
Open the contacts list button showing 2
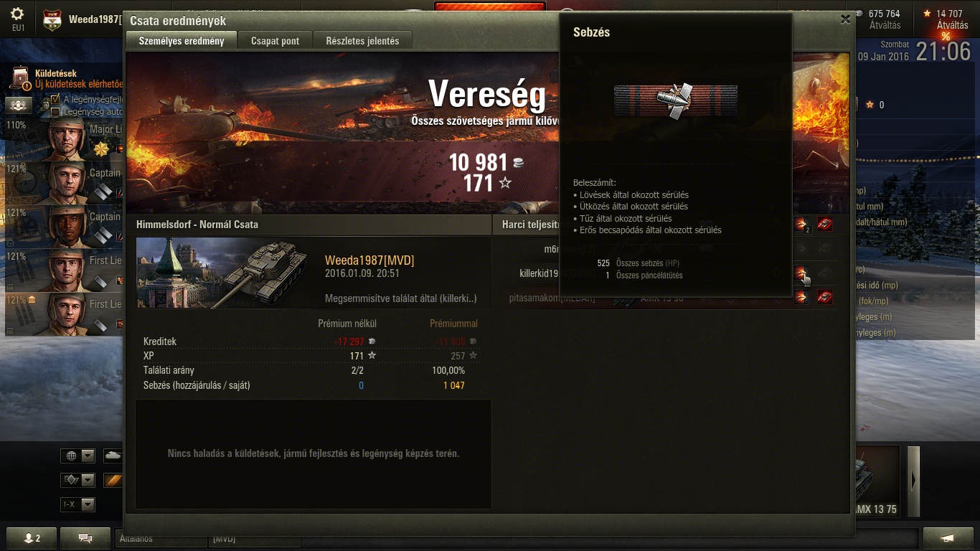coord(32,538)
